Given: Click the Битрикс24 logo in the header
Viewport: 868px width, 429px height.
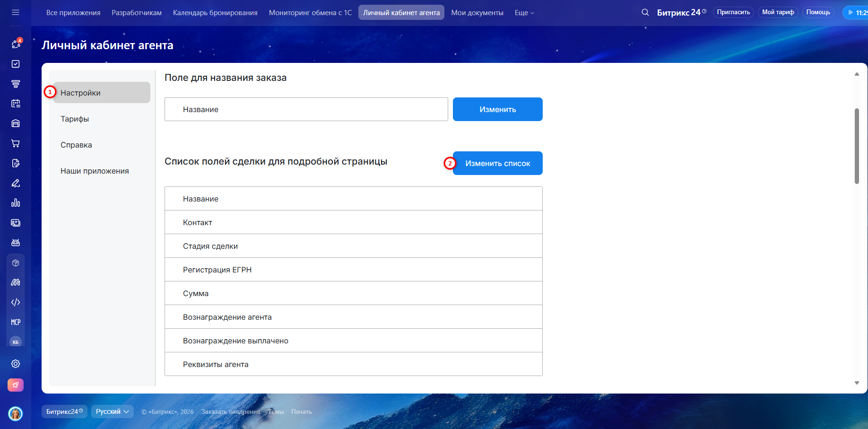Looking at the screenshot, I should pos(681,12).
